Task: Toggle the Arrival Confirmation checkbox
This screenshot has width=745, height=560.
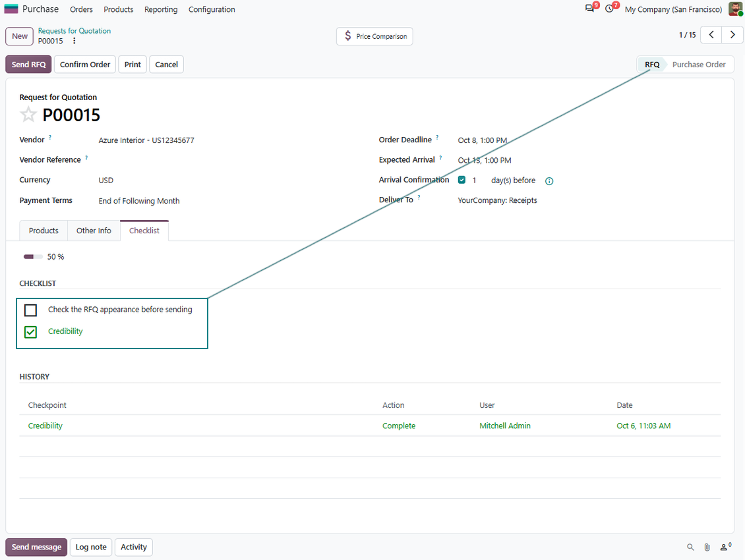Action: 462,180
